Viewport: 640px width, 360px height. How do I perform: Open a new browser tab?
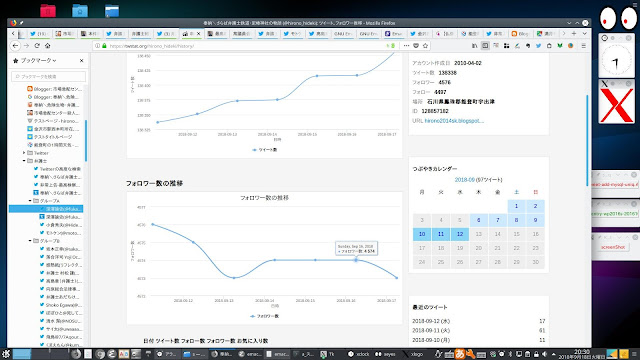(574, 33)
